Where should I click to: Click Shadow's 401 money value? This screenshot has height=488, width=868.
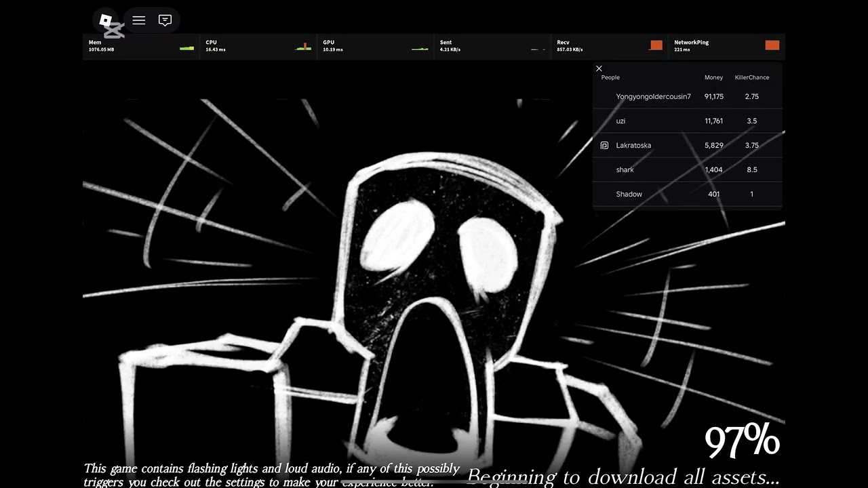[713, 194]
